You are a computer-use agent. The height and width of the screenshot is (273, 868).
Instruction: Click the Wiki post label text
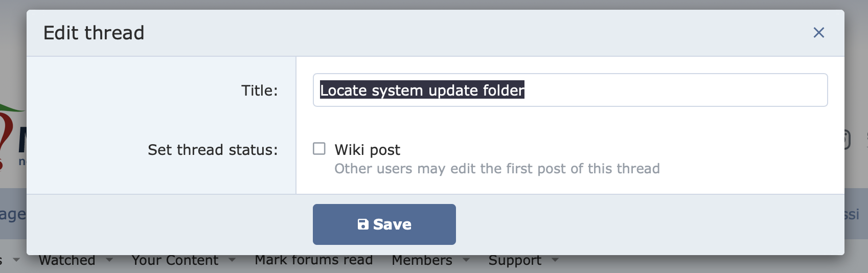(367, 150)
